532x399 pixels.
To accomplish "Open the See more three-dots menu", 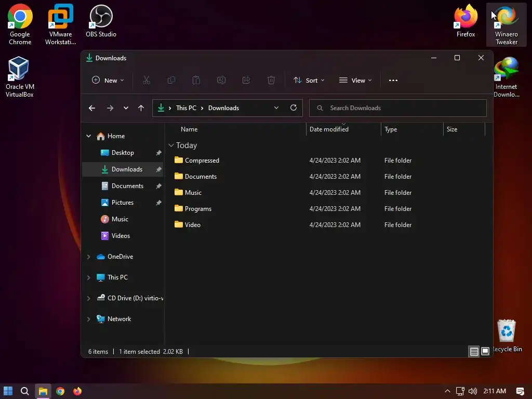I will click(x=393, y=81).
